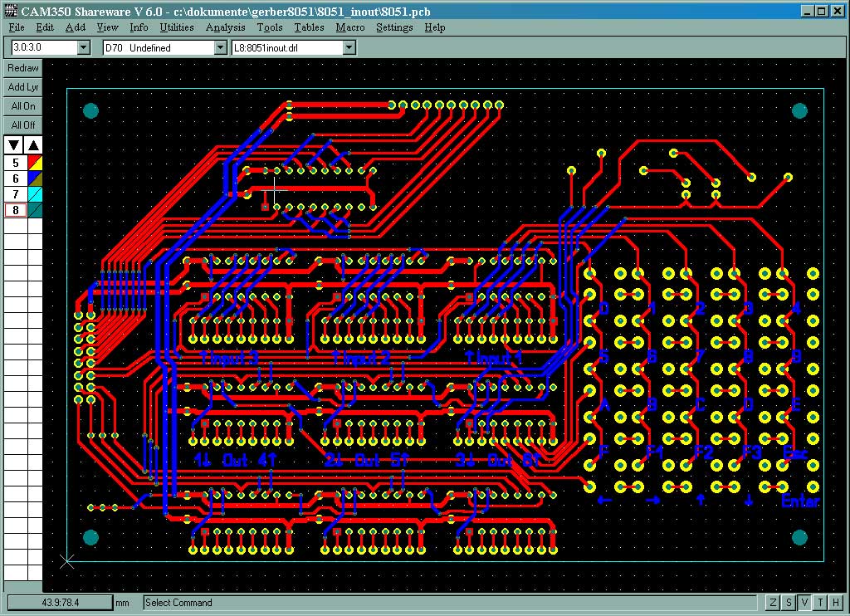Select layer 7 in the layer list
Screen dimensions: 850x616
click(16, 194)
